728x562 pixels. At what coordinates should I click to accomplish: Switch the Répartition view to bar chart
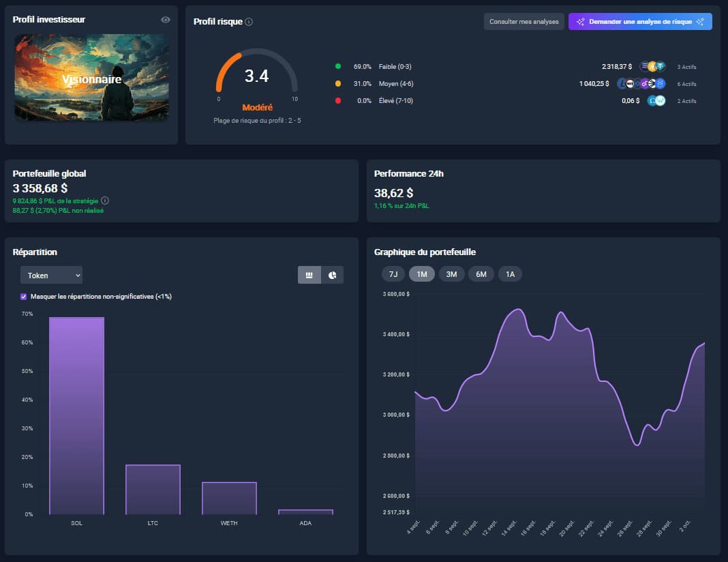click(309, 275)
